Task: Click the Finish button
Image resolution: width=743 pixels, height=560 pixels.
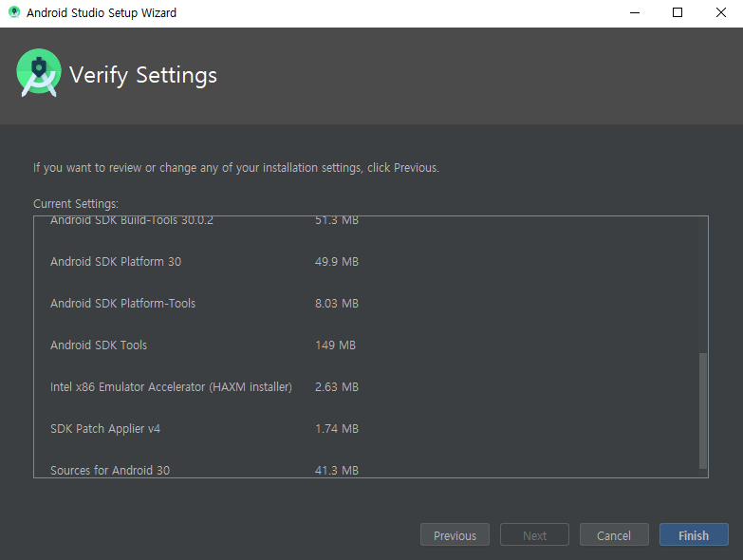Action: [694, 535]
